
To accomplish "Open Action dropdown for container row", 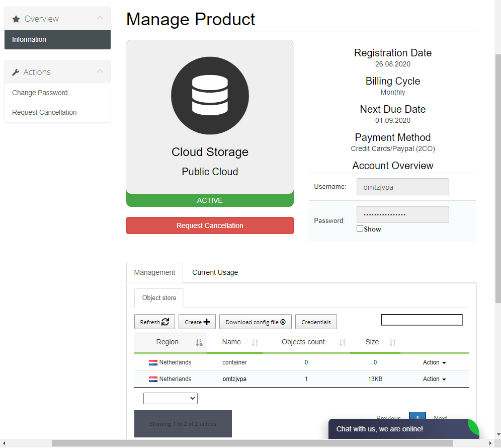I will coord(435,362).
